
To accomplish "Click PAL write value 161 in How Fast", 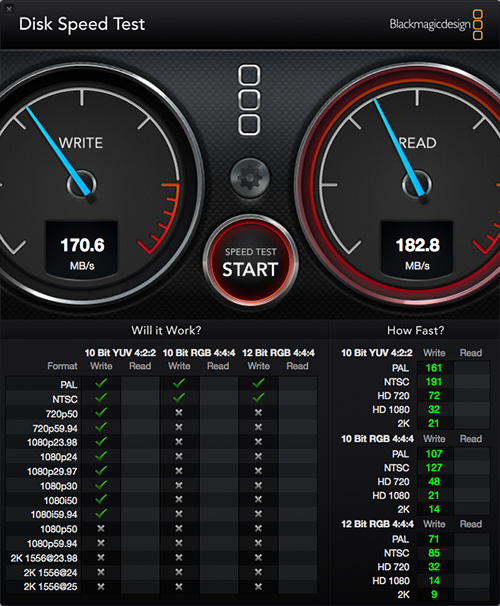I will click(434, 368).
